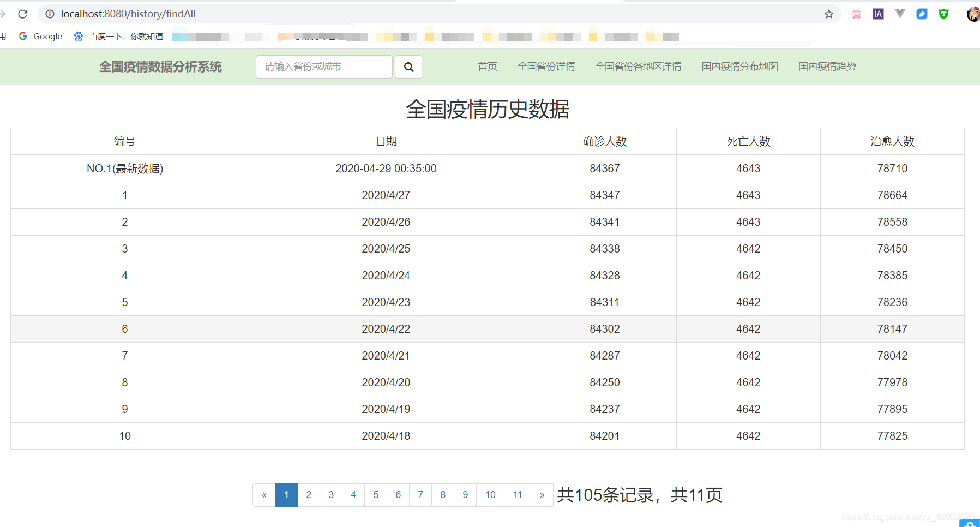980x527 pixels.
Task: Go to 首页 in the navbar
Action: coord(488,67)
